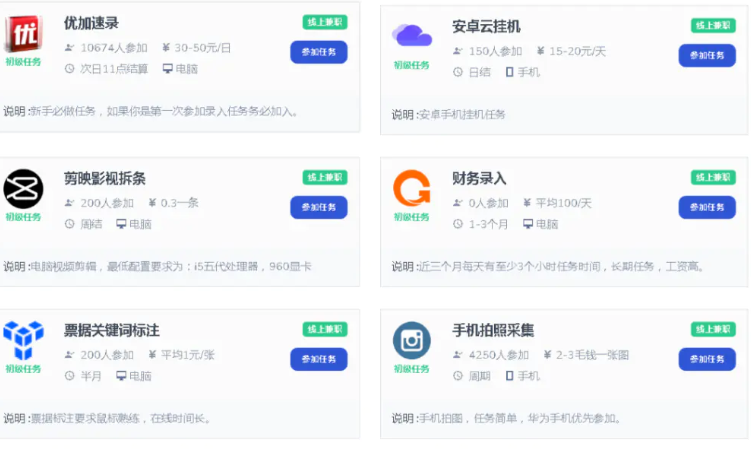The image size is (751, 449).
Task: Click the clock icon beside 次日11点结算
Action: [x=69, y=69]
